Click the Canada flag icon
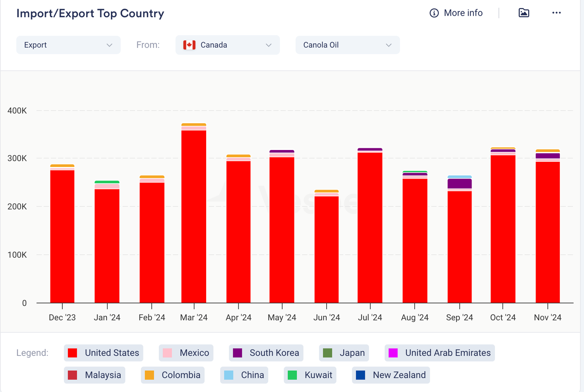The width and height of the screenshot is (584, 392). 189,45
